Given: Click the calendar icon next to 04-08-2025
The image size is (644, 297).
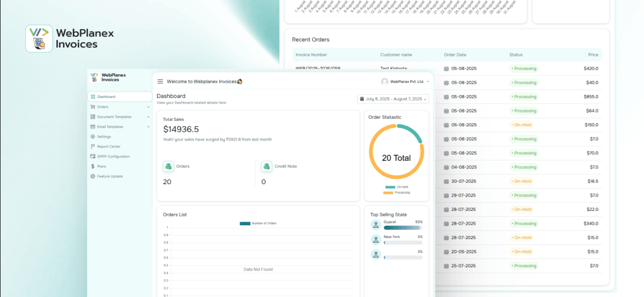Looking at the screenshot, I should [446, 167].
